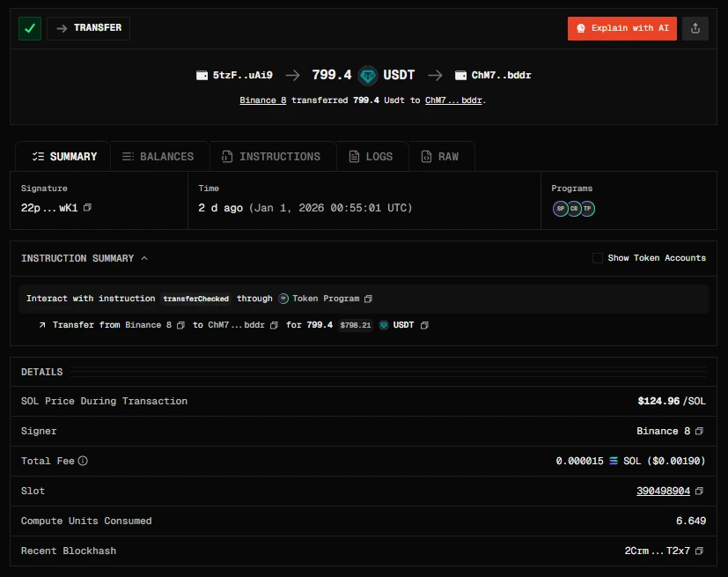Screen dimensions: 728x577
Task: Copy the Binance 8 signer address
Action: tap(698, 431)
